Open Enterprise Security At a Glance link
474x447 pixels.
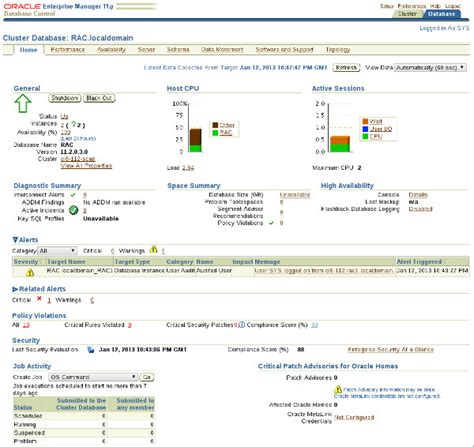coord(391,349)
